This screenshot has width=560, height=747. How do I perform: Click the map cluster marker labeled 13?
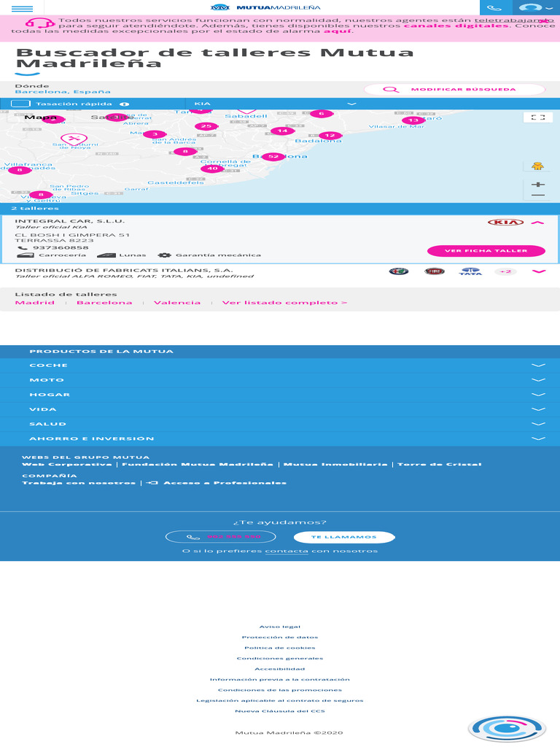point(413,120)
